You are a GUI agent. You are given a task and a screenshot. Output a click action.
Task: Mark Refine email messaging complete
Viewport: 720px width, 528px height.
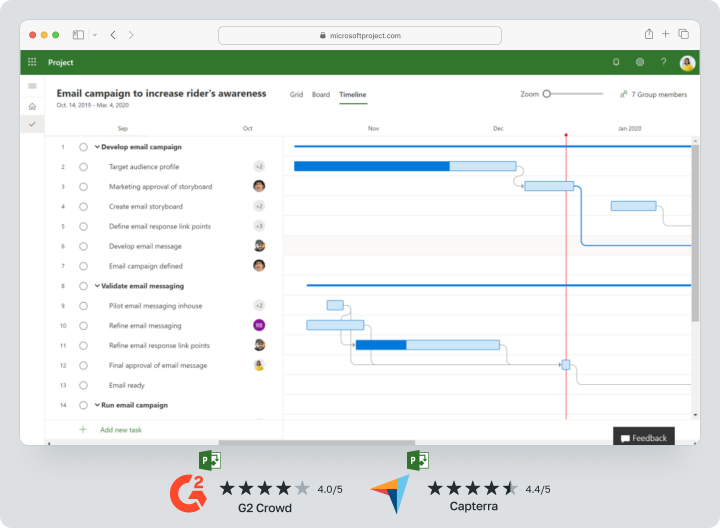pyautogui.click(x=83, y=326)
